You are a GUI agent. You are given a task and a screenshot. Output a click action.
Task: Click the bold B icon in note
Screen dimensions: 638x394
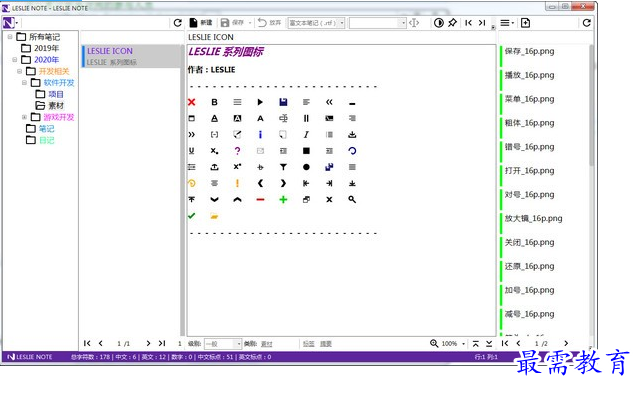coord(214,102)
